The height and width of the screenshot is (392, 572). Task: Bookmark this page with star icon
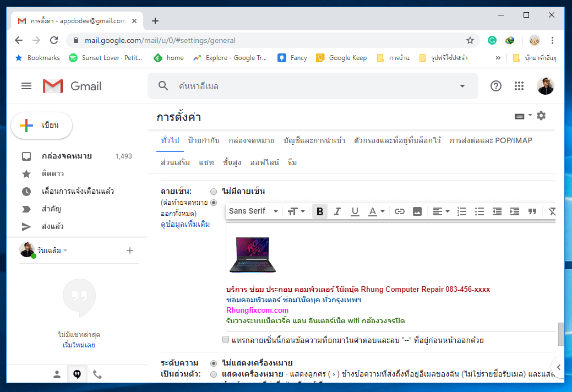pos(470,41)
